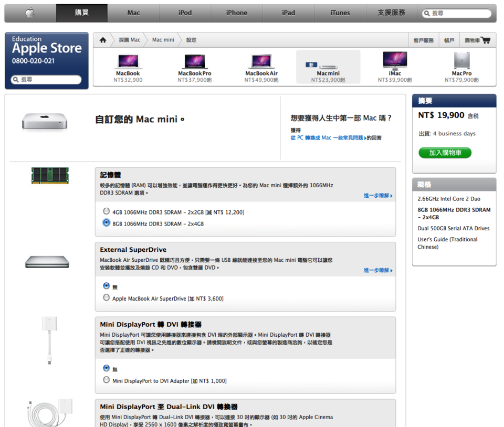The image size is (504, 427).
Task: Open the 支援服務 support tab
Action: coord(392,13)
